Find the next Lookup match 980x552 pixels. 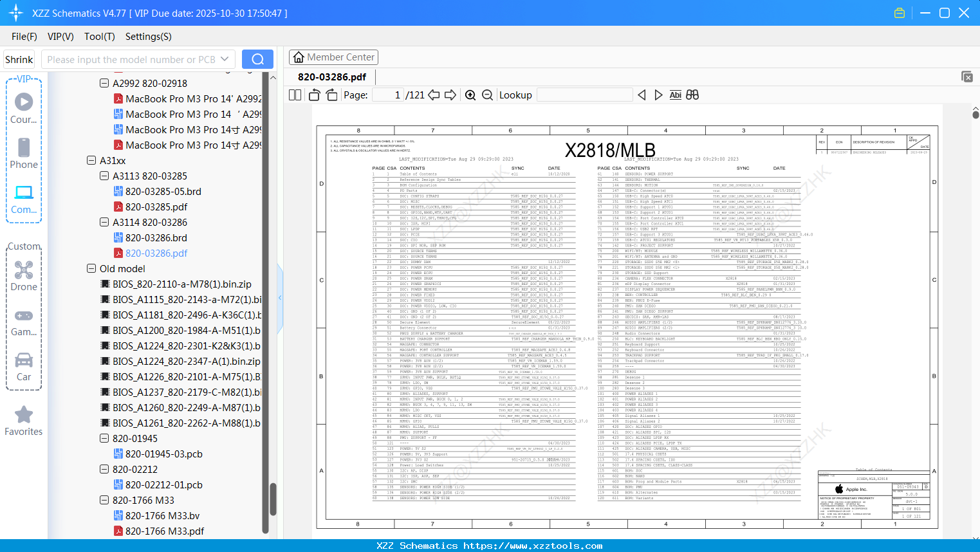(658, 95)
